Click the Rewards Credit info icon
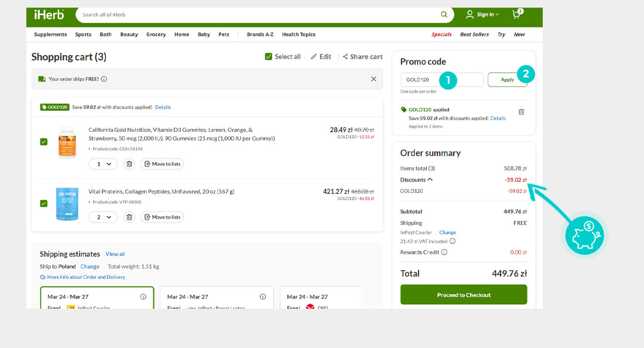 (x=444, y=253)
